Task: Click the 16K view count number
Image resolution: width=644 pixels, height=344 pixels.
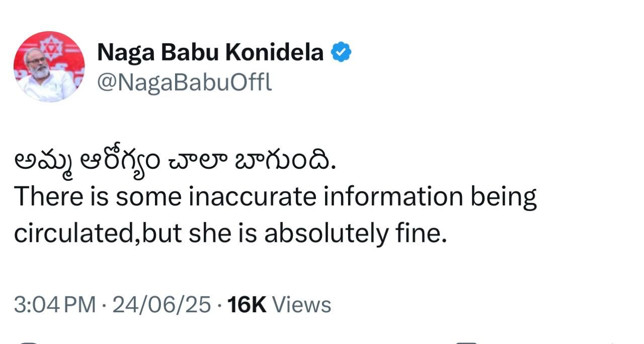Action: point(247,305)
